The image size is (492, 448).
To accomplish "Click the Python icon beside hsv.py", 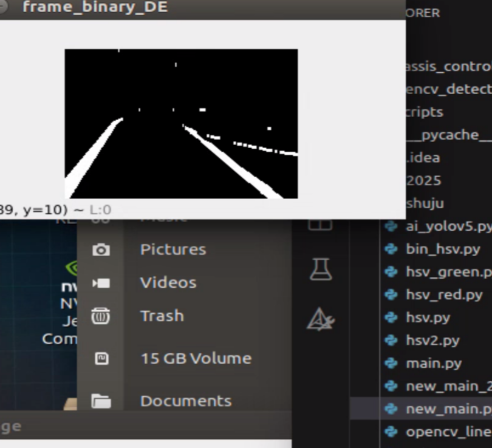I will pyautogui.click(x=391, y=317).
